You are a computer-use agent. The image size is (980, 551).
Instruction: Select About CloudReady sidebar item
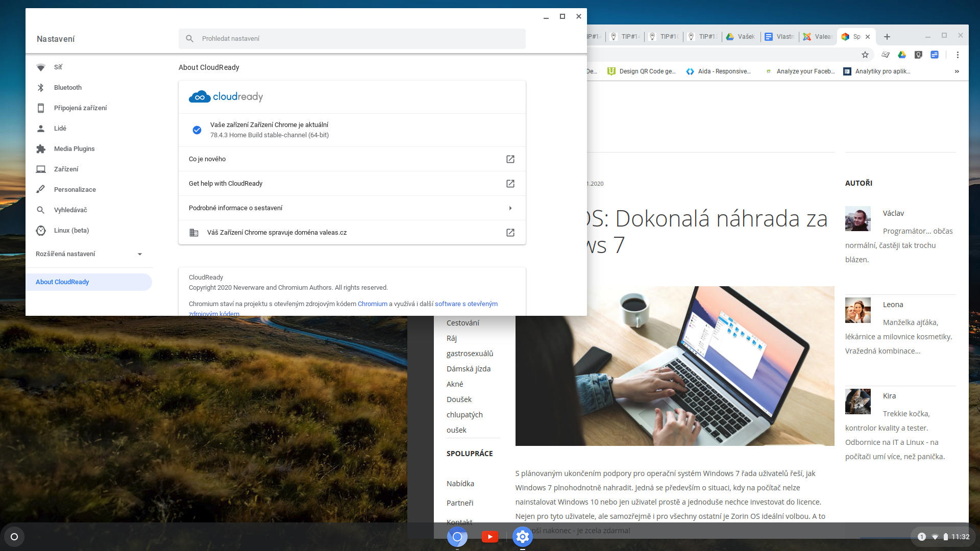(x=89, y=282)
